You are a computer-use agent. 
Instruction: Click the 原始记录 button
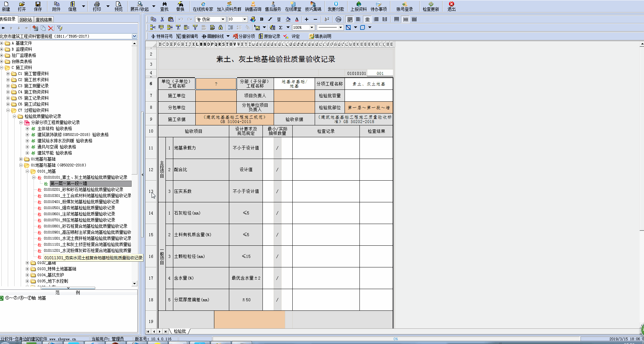[270, 36]
